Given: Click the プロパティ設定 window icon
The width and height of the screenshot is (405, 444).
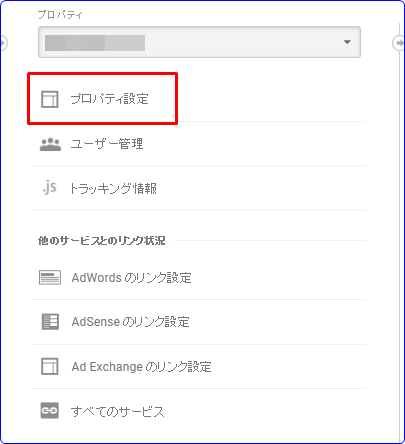Looking at the screenshot, I should click(50, 99).
